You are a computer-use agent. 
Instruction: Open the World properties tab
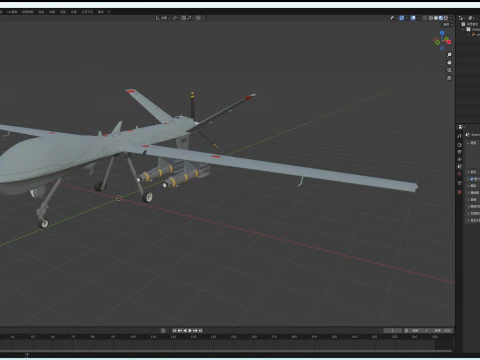pos(459,174)
